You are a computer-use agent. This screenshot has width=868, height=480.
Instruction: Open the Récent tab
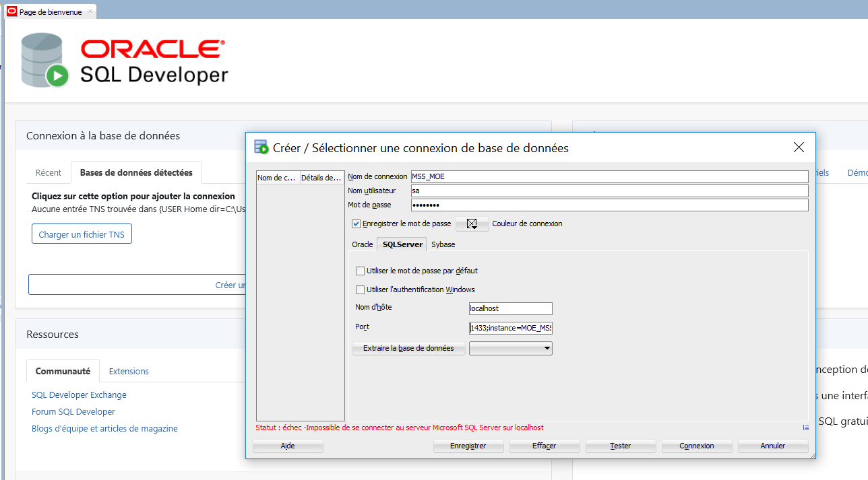pyautogui.click(x=49, y=172)
